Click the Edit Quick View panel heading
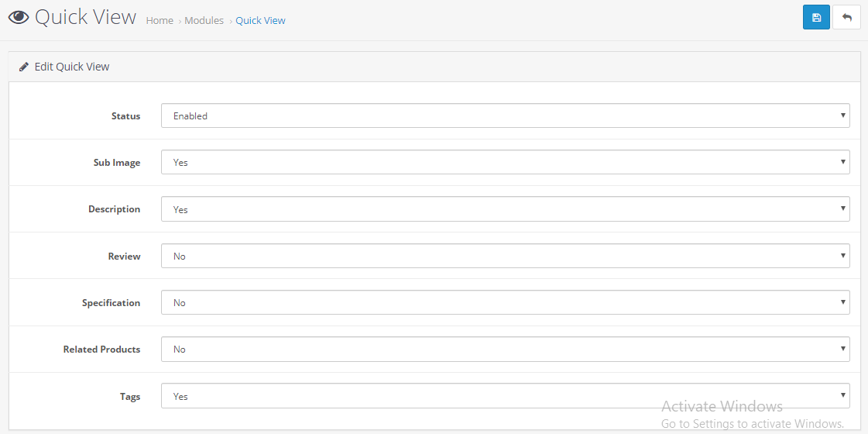Viewport: 868px width, 434px height. point(72,67)
